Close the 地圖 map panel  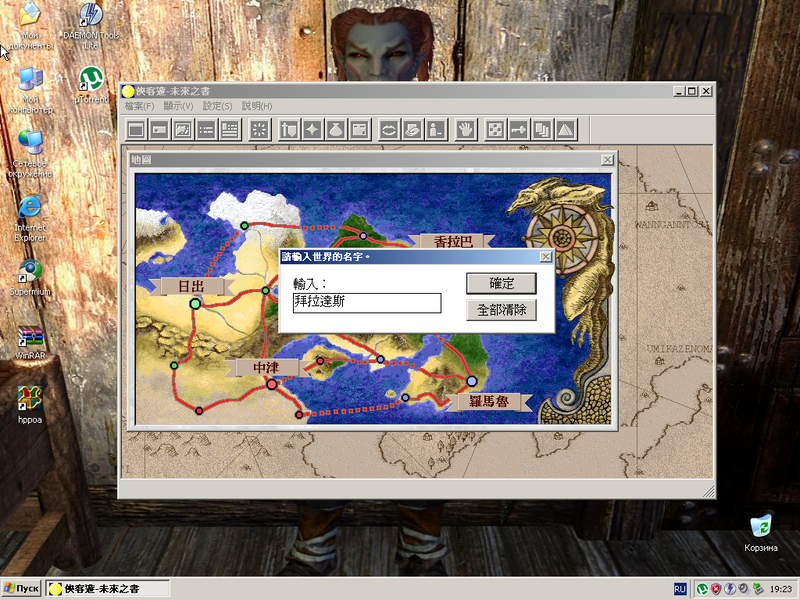pyautogui.click(x=607, y=160)
